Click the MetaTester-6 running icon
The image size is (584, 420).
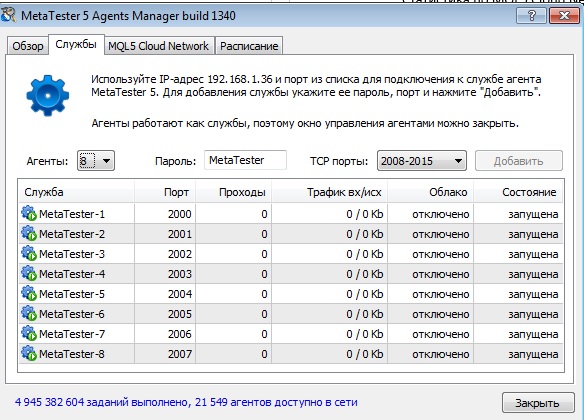29,314
